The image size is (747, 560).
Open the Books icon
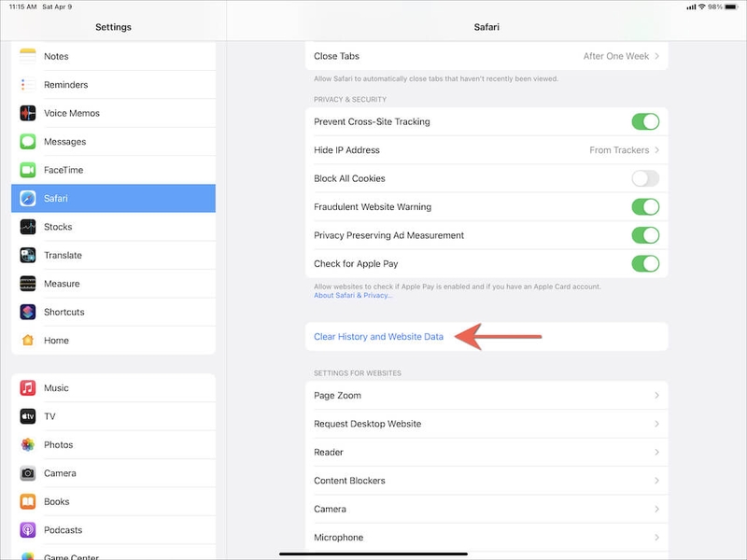[28, 501]
